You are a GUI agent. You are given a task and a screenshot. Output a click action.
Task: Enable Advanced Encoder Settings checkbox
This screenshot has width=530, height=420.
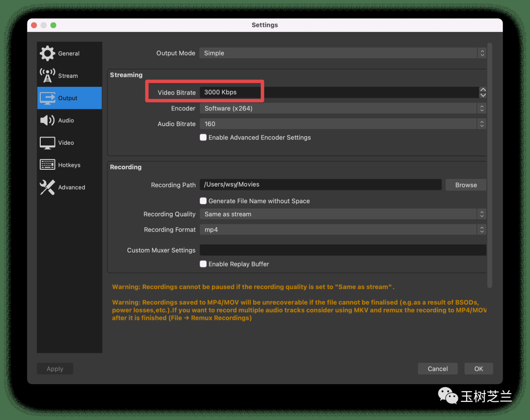point(203,137)
